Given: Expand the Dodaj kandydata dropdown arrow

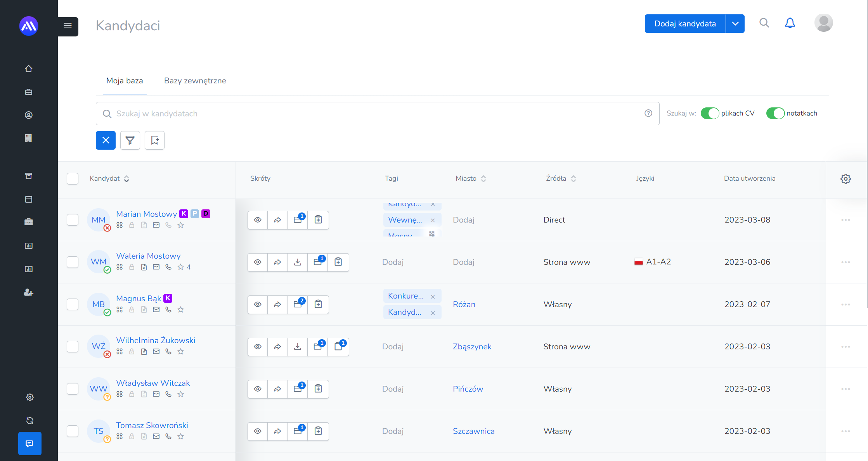Looking at the screenshot, I should 735,24.
